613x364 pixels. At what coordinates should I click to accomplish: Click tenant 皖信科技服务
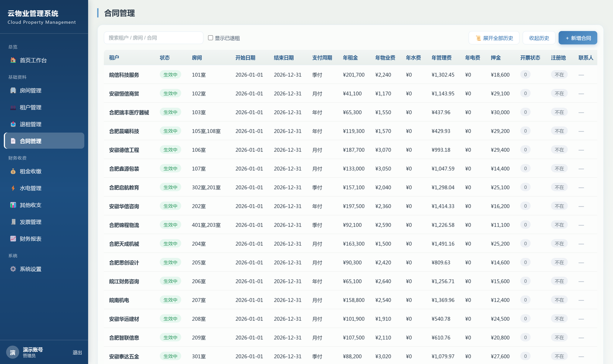coord(124,75)
